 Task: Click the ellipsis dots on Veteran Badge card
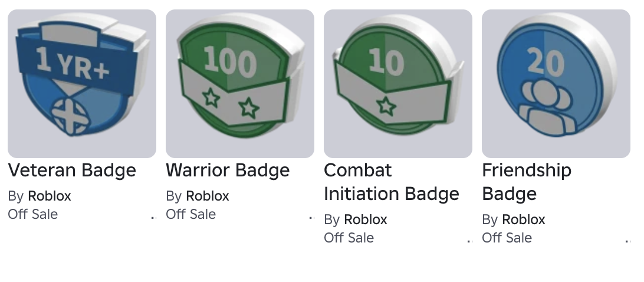(153, 218)
